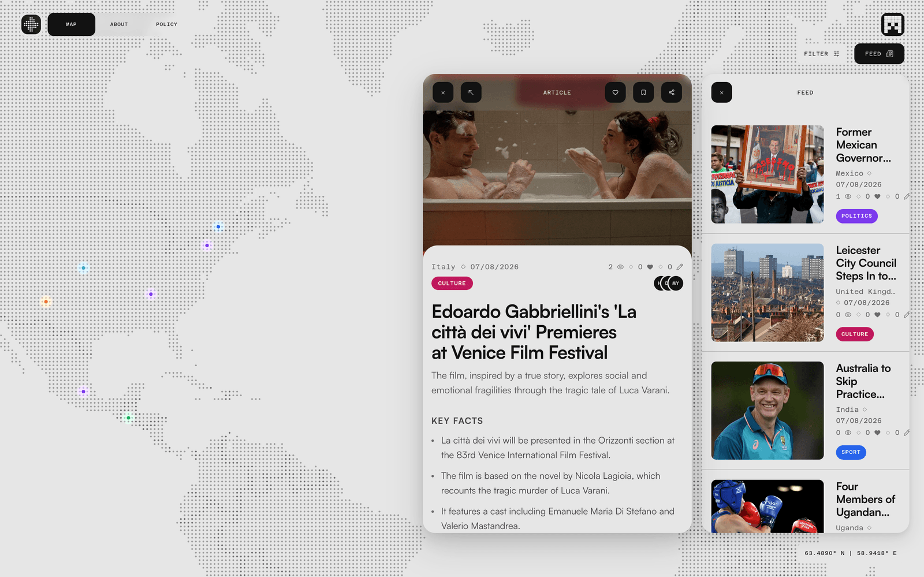Click the key fact mentioning the Orizzonti section
This screenshot has width=924, height=577.
point(558,448)
